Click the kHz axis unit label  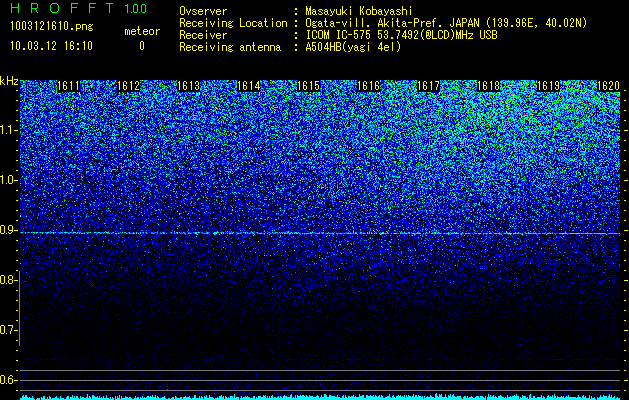point(9,81)
